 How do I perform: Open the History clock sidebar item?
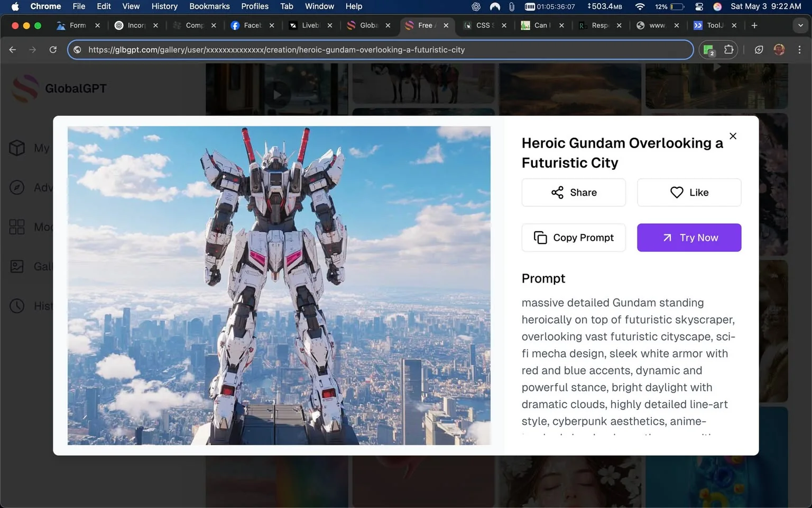coord(17,306)
